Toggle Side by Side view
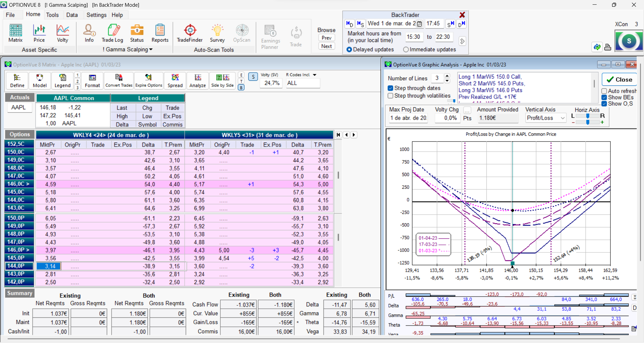644x343 pixels. [x=222, y=81]
